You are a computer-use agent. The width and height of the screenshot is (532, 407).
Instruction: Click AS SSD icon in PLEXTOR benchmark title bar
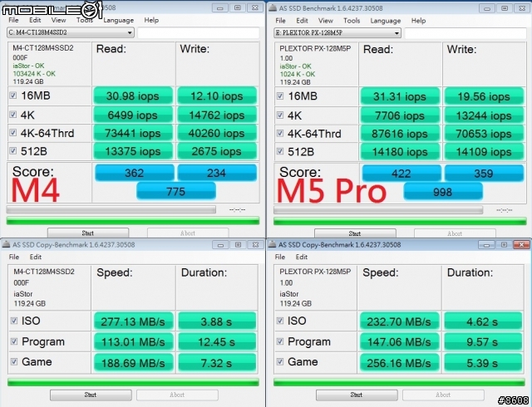(x=273, y=7)
